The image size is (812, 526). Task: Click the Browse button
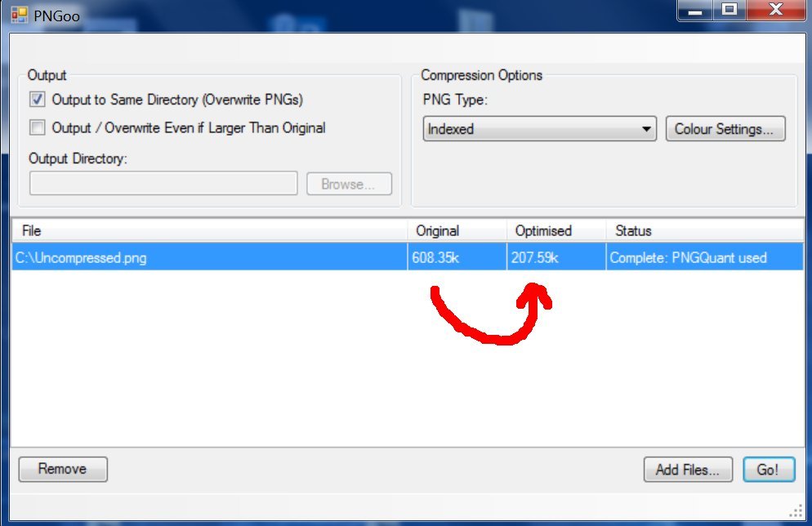(x=349, y=184)
